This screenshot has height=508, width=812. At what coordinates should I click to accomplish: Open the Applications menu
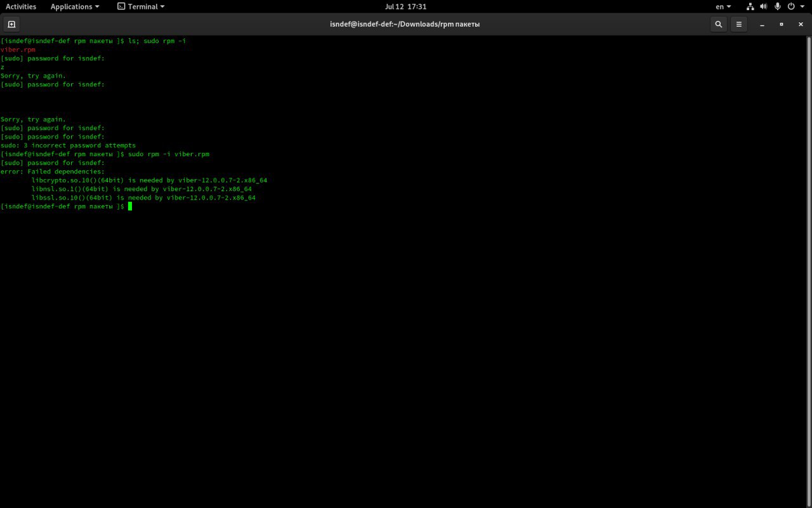pyautogui.click(x=75, y=6)
